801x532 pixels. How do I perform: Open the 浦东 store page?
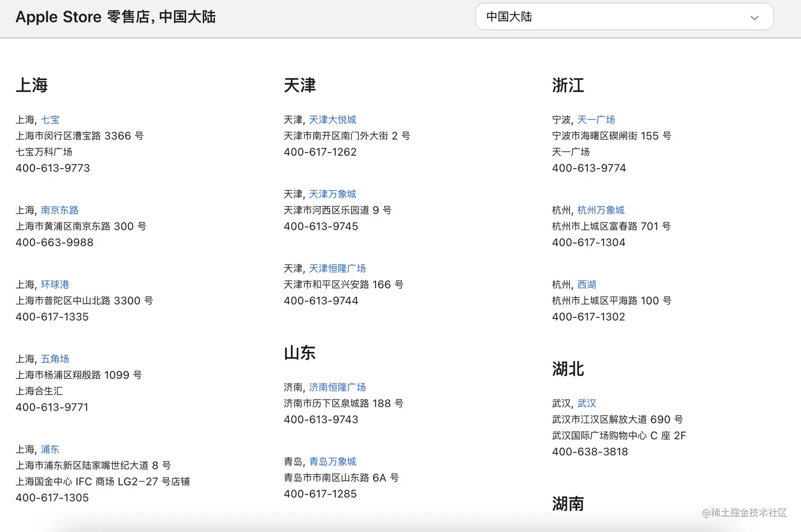(50, 449)
